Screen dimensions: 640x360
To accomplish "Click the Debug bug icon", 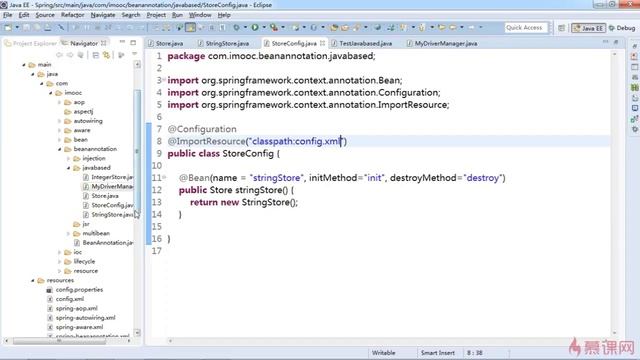I will point(236,27).
